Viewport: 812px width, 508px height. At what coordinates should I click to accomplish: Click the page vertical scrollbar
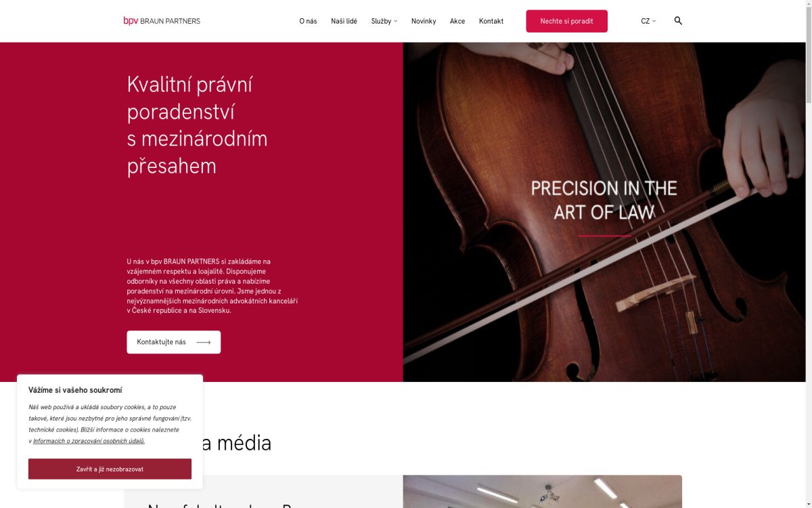pyautogui.click(x=809, y=254)
